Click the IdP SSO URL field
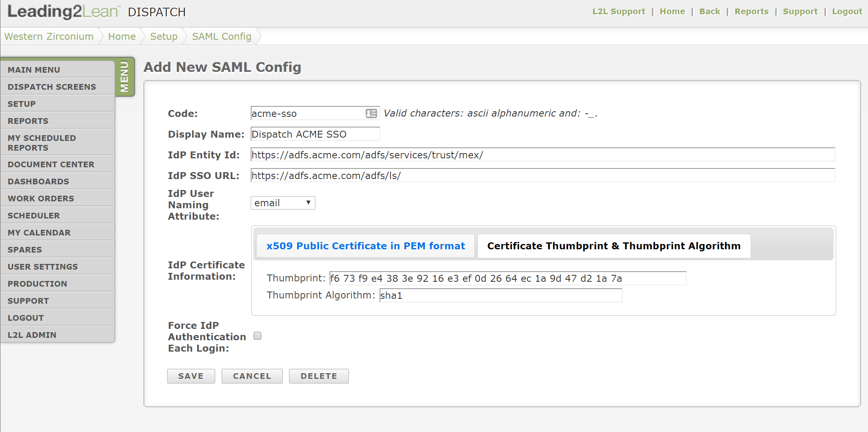Viewport: 868px width, 432px height. (543, 175)
